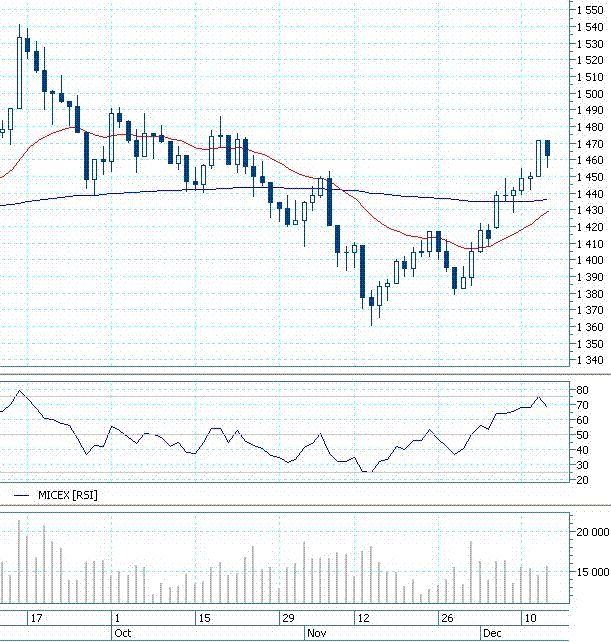Click the 20 000 volume axis label
611x642 pixels.
point(593,532)
